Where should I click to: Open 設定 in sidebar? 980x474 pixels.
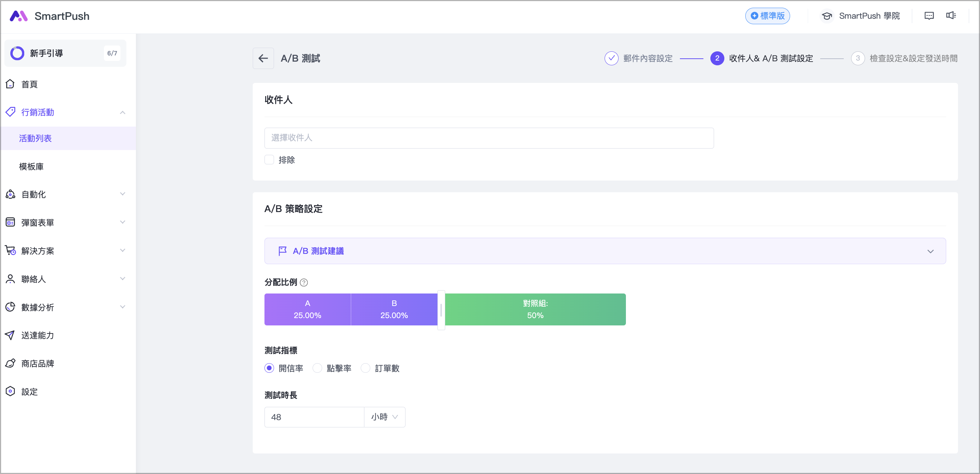click(29, 391)
